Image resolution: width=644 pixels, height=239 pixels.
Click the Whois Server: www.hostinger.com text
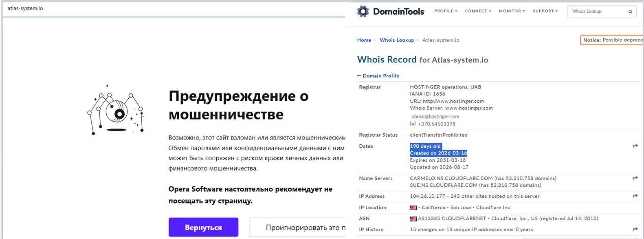point(451,108)
